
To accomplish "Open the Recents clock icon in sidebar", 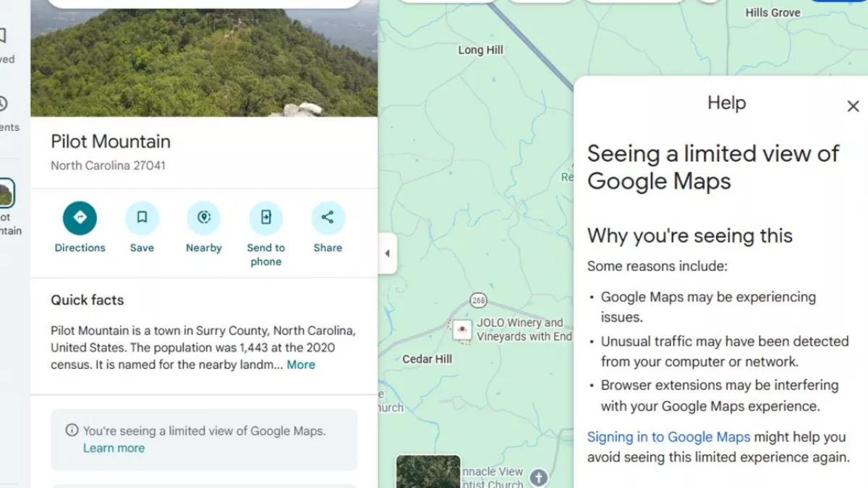I will pyautogui.click(x=3, y=105).
